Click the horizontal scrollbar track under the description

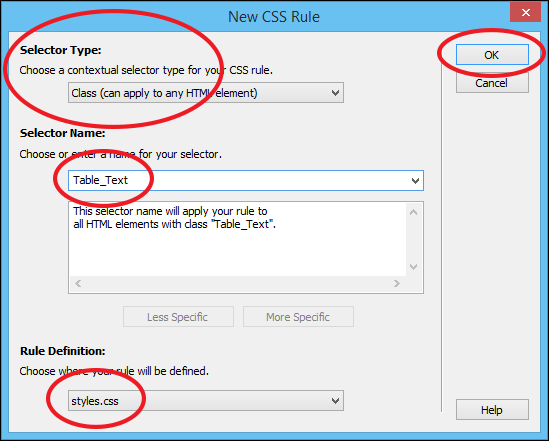click(x=237, y=283)
